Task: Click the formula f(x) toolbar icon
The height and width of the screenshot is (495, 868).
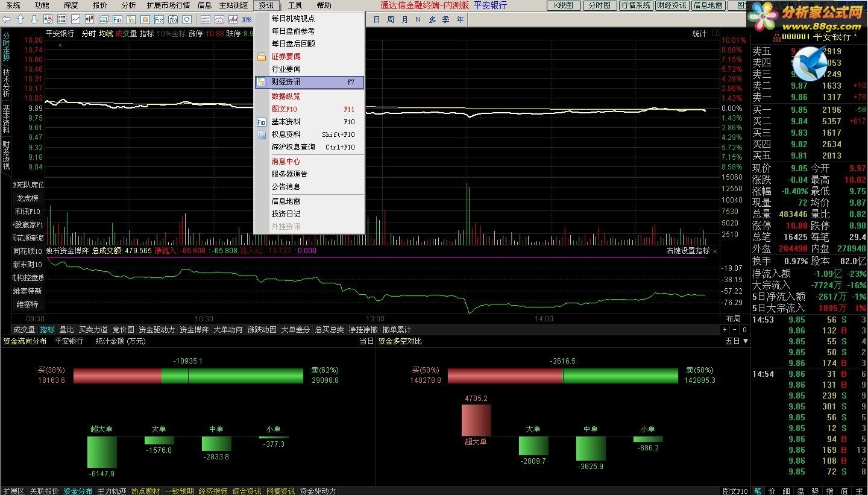Action: [x=173, y=19]
